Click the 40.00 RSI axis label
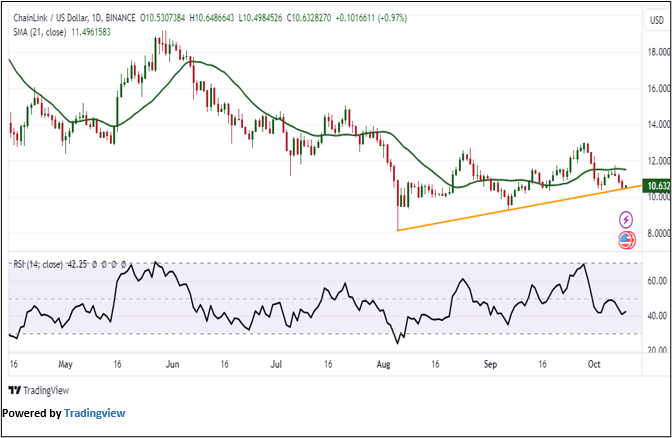 (x=658, y=316)
